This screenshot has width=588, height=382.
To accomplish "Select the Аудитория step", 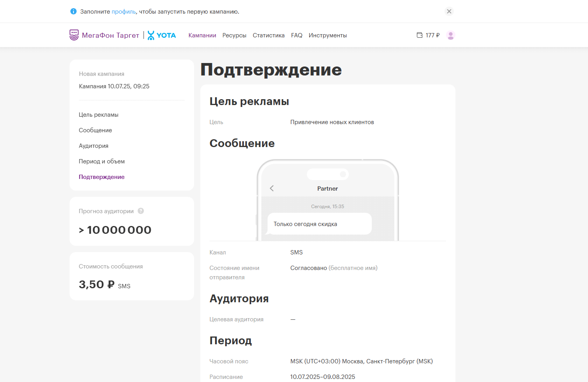I will [93, 145].
